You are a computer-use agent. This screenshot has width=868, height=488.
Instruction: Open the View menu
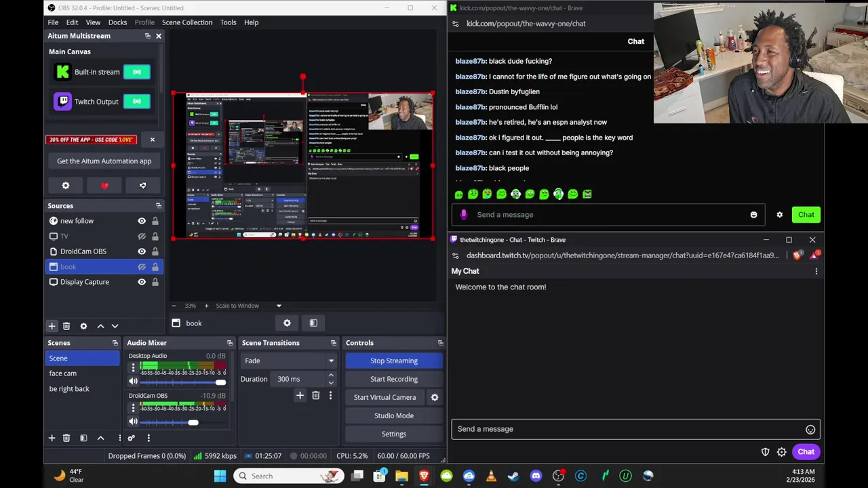93,22
